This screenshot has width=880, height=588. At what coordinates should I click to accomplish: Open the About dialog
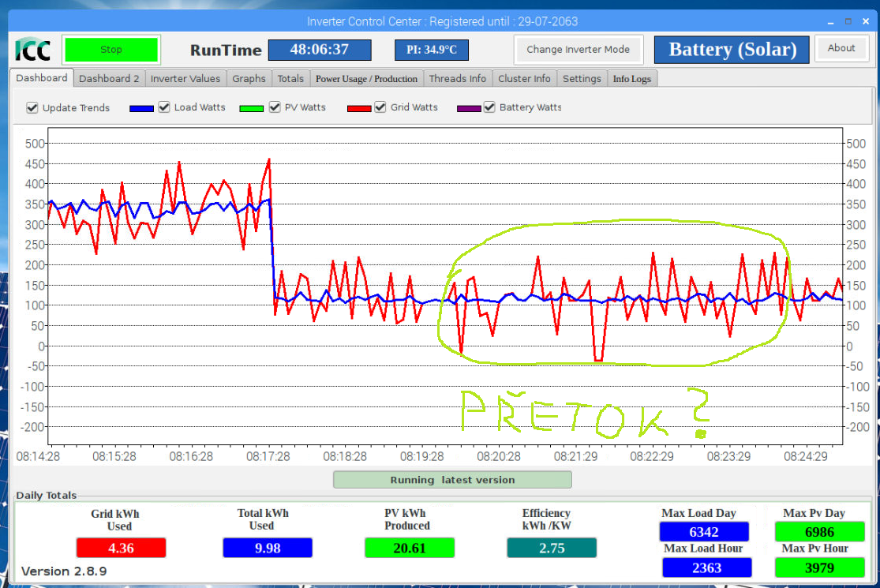point(841,48)
